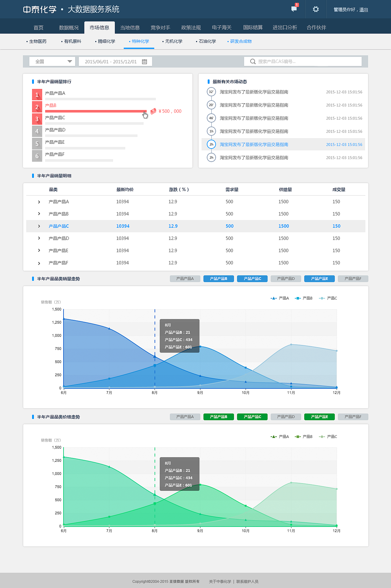Toggle 产品C legend in the green price chart

pyautogui.click(x=328, y=436)
